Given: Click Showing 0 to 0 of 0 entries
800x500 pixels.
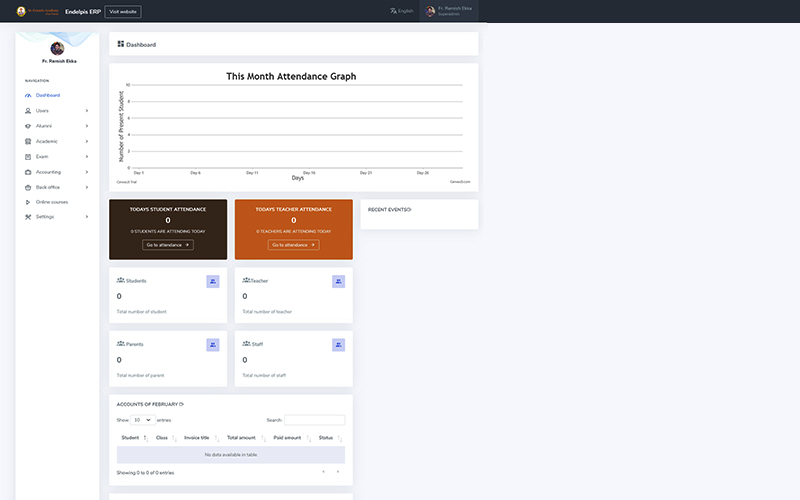Looking at the screenshot, I should point(145,473).
